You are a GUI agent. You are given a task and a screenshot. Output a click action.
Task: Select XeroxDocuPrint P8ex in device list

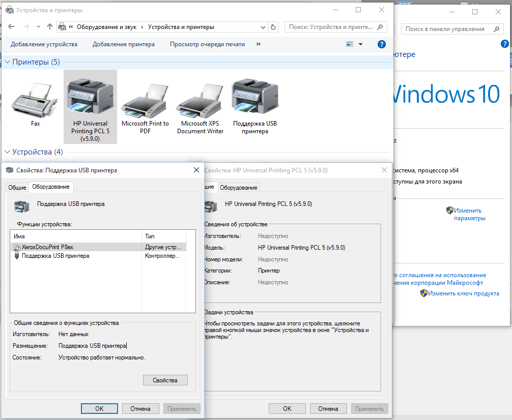coord(47,247)
